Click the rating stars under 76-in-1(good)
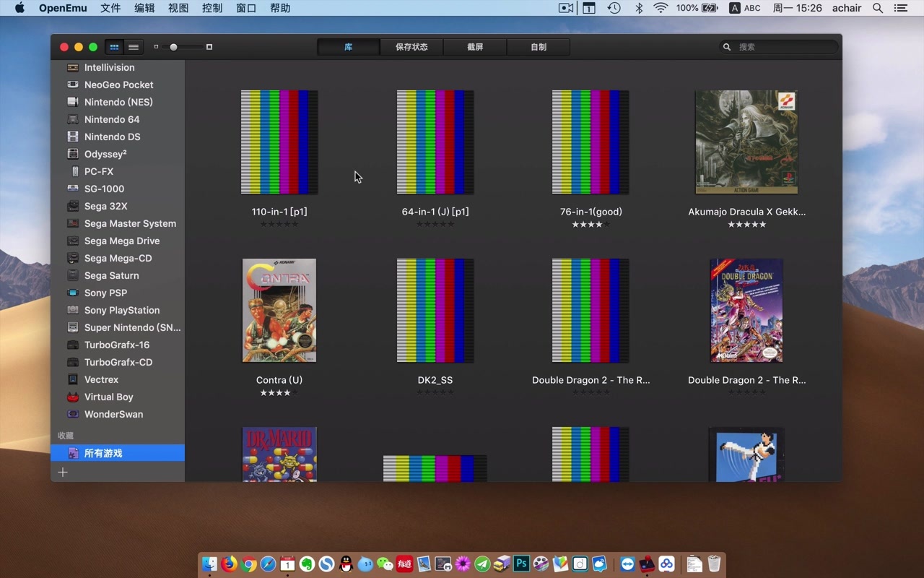This screenshot has width=924, height=578. point(591,225)
